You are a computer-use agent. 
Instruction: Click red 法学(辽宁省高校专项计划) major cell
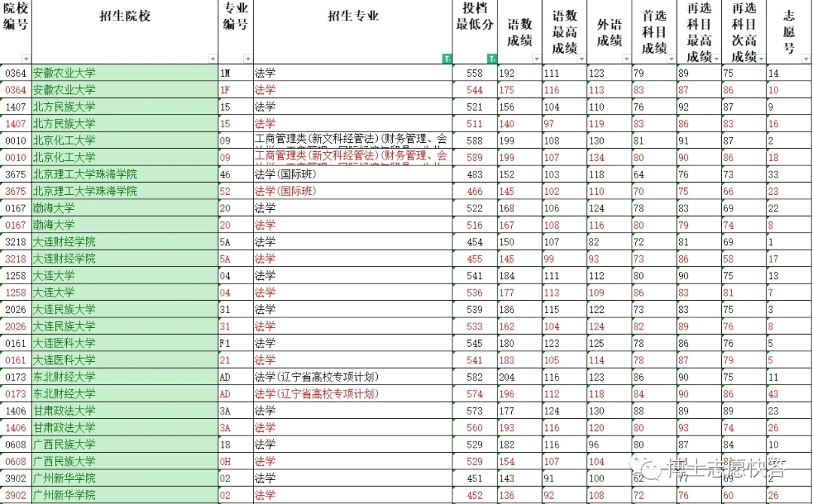click(x=352, y=393)
